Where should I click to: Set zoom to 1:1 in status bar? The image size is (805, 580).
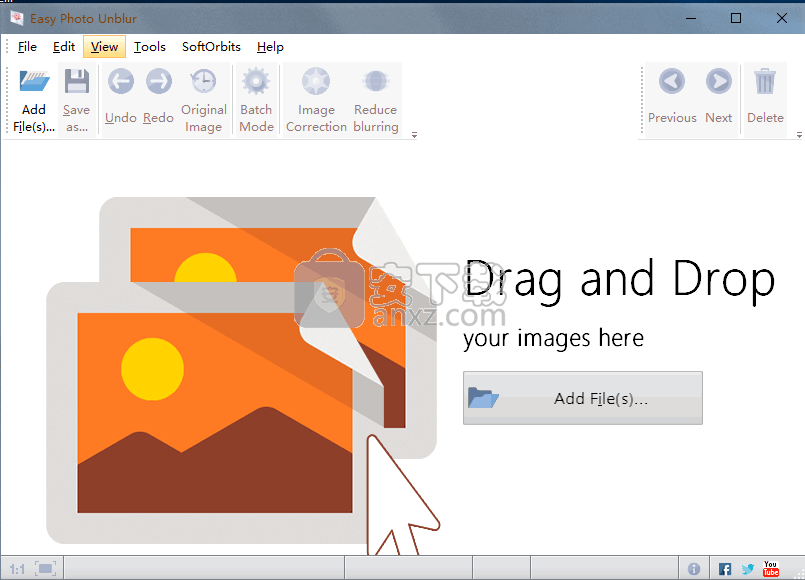(x=17, y=569)
